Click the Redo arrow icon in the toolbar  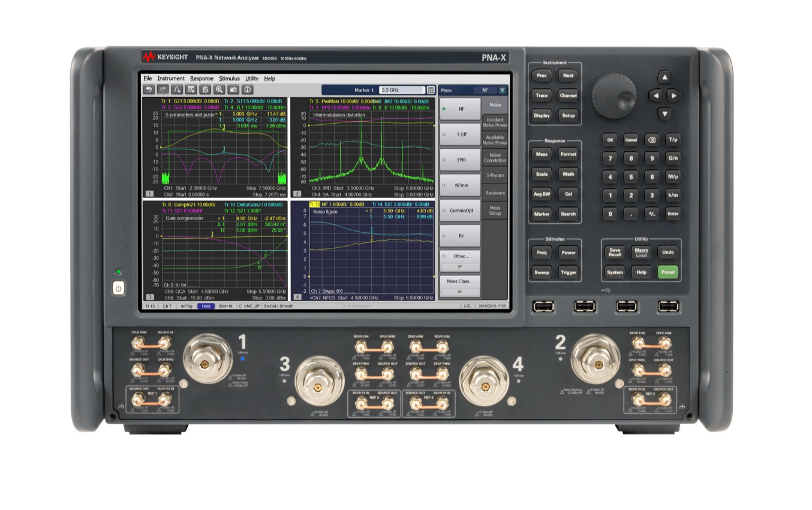(163, 89)
